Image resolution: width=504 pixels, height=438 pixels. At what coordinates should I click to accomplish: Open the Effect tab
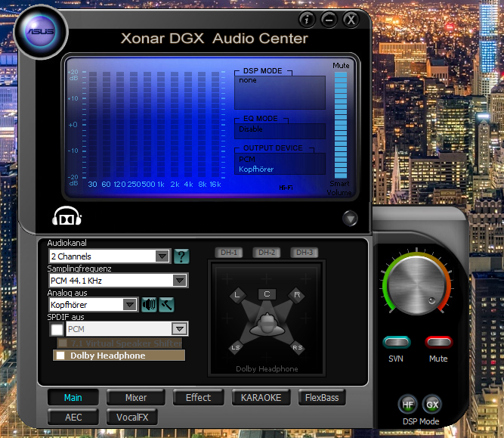point(198,397)
